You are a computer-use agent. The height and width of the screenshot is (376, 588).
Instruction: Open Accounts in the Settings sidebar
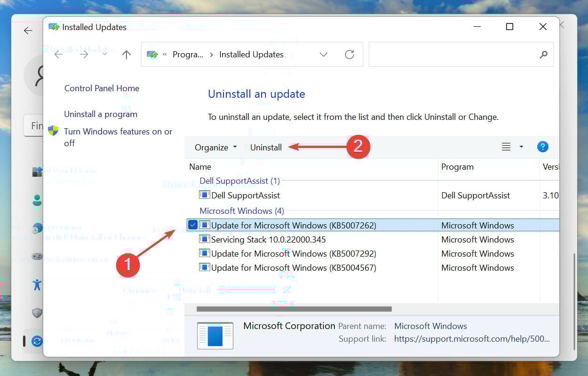[x=37, y=201]
